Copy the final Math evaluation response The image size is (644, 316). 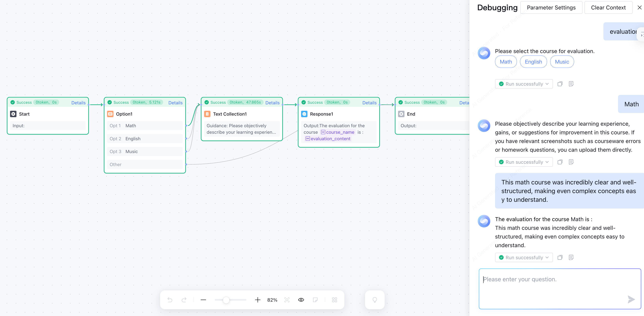560,257
